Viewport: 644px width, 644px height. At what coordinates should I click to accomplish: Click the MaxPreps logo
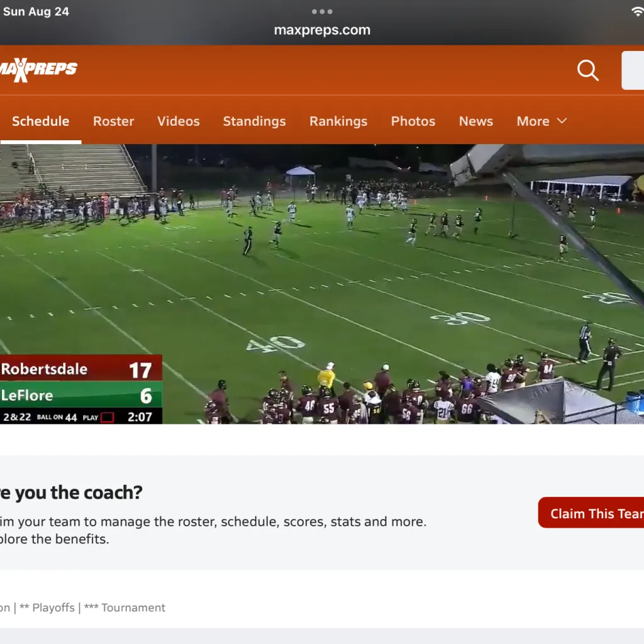[x=39, y=70]
